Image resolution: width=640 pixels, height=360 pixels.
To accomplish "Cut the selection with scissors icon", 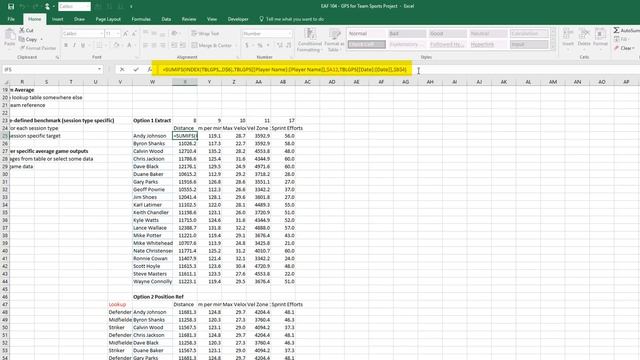I will pos(27,30).
